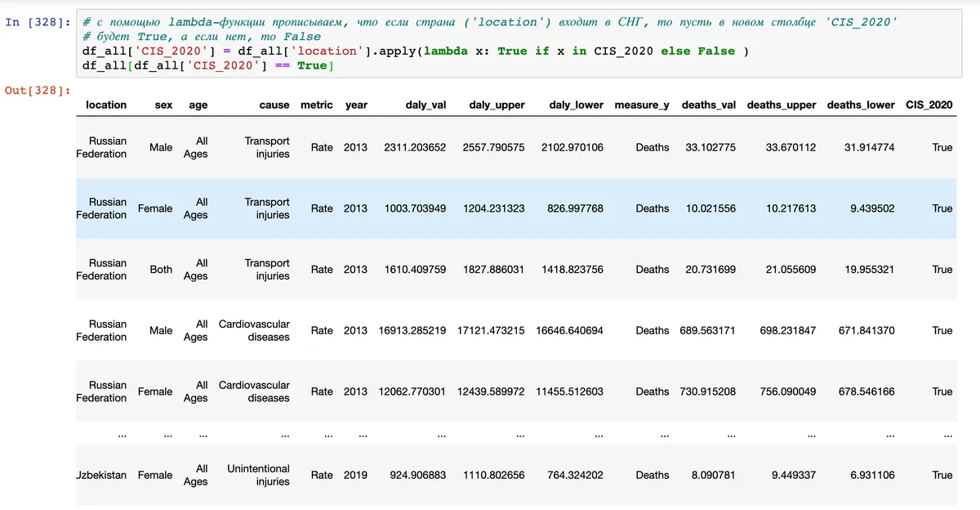
Task: Select the 'metric' column header
Action: point(317,105)
